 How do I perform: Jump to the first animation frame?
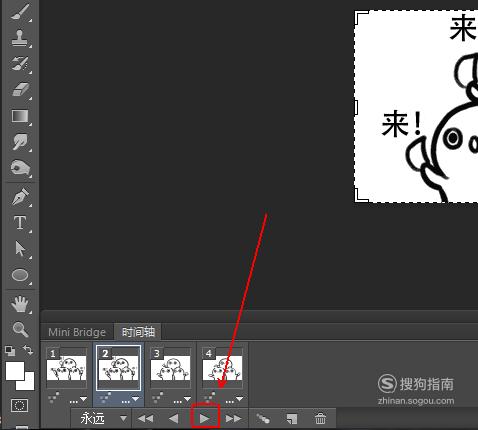pyautogui.click(x=146, y=418)
